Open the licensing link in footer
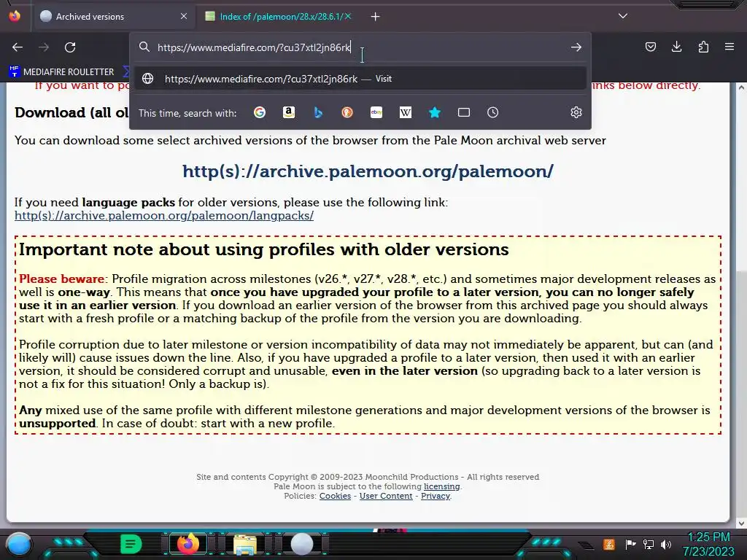The width and height of the screenshot is (747, 560). pyautogui.click(x=441, y=486)
